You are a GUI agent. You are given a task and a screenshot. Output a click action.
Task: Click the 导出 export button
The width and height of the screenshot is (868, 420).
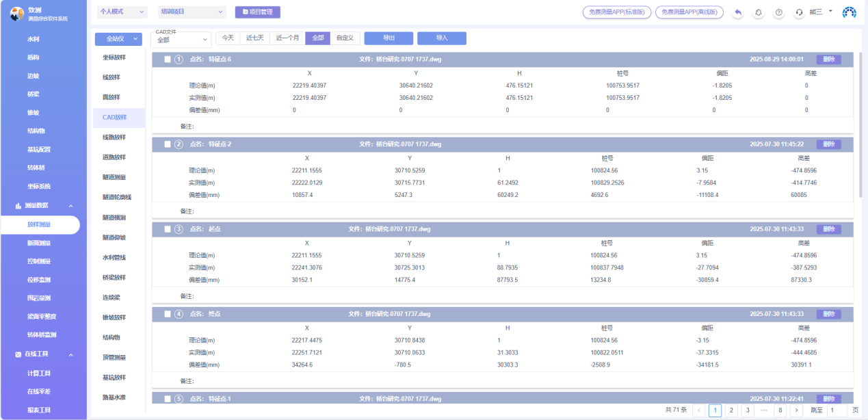(389, 38)
